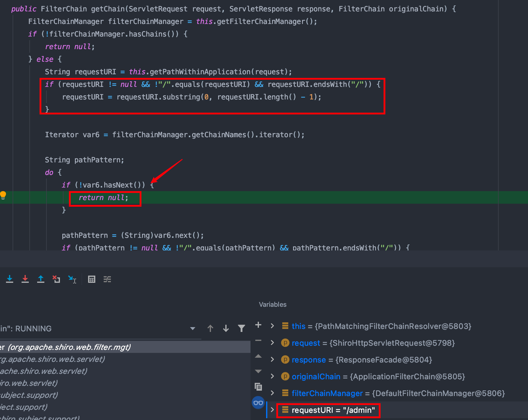Select the requestURI = "/admin" variable row
This screenshot has height=420, width=528.
[x=333, y=410]
